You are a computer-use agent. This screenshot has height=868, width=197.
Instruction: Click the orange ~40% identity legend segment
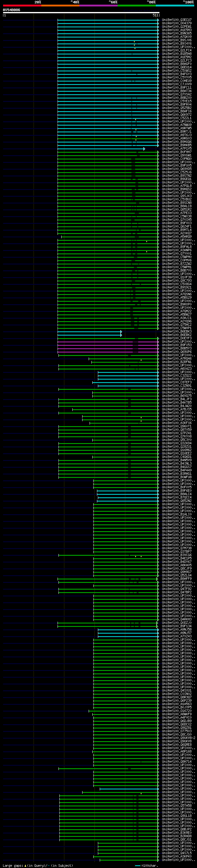[x=60, y=6]
